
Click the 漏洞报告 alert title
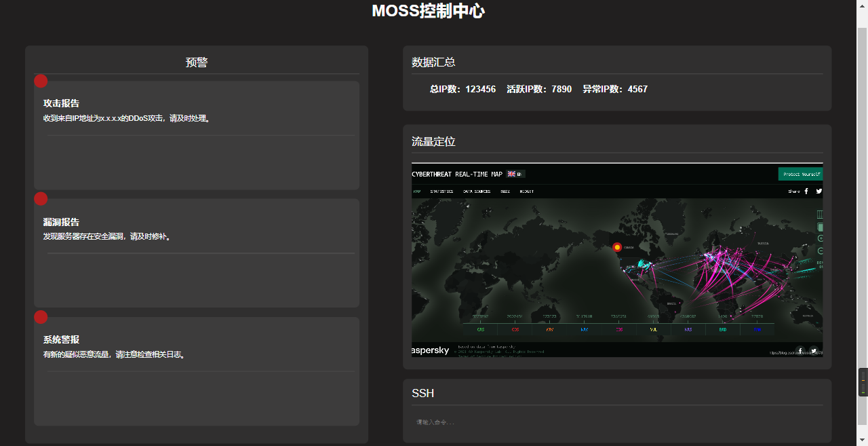point(61,222)
